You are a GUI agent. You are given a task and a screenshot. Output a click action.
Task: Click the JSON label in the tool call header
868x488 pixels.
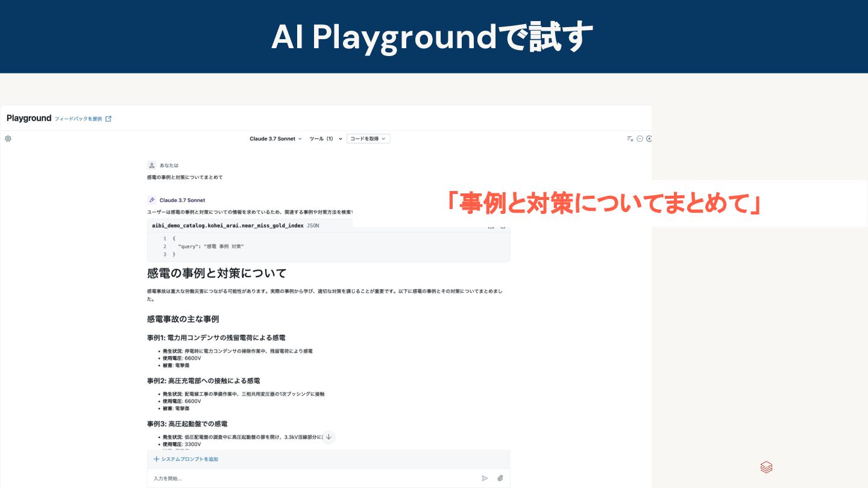pos(313,225)
